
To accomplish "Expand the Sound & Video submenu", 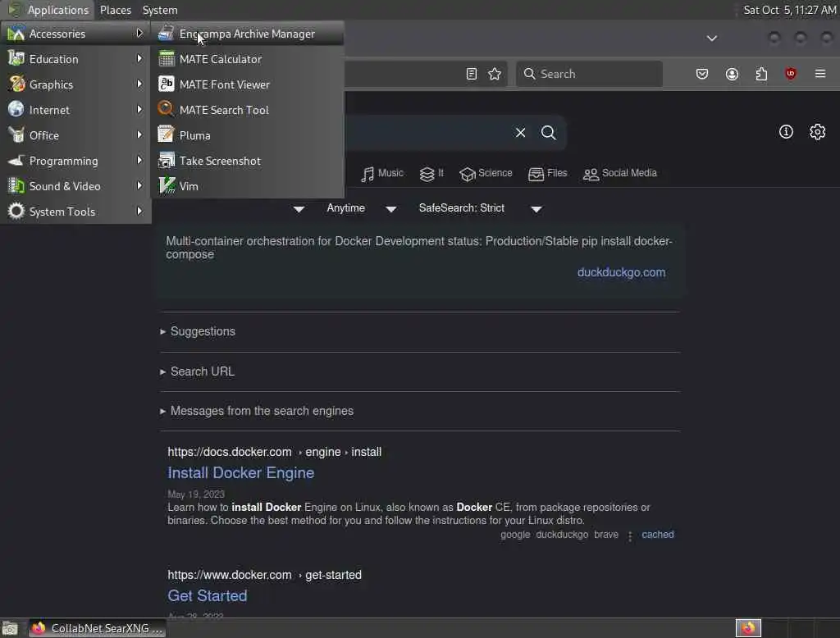I will coord(75,186).
